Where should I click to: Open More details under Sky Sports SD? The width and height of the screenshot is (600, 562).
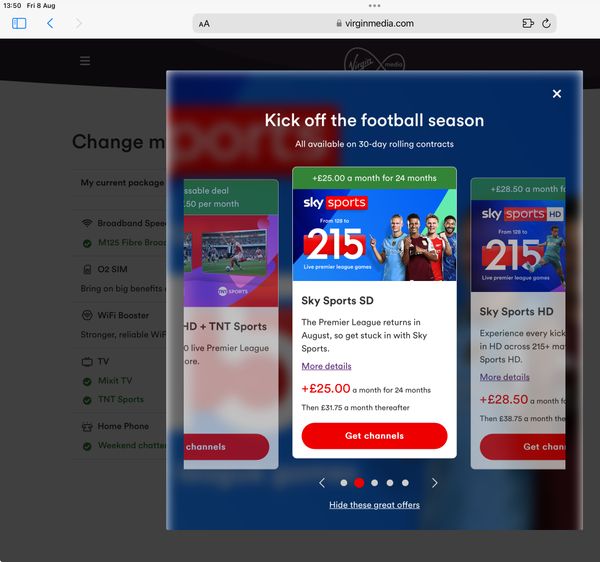[326, 366]
